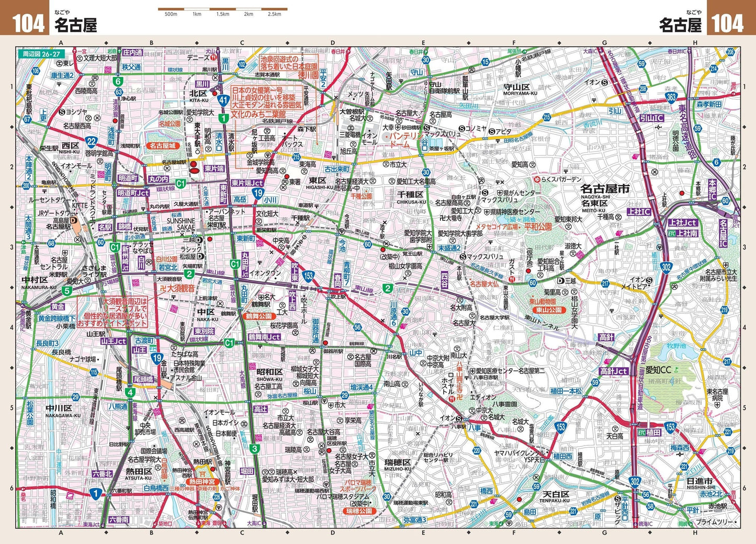Select the 東山動物園 label

click(543, 302)
